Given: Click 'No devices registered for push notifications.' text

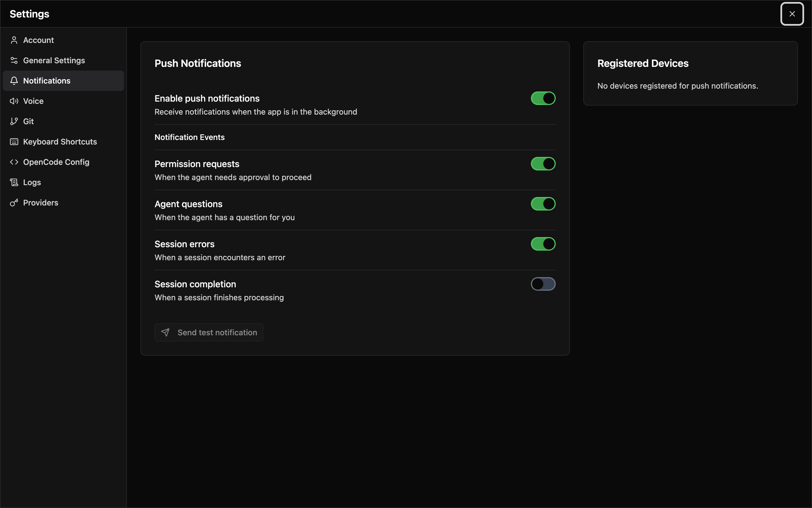Looking at the screenshot, I should pyautogui.click(x=678, y=86).
